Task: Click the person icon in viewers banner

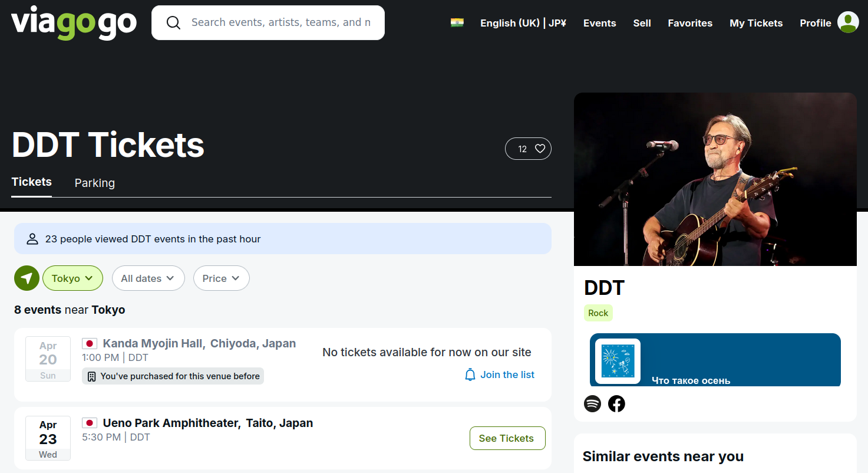Action: pos(32,239)
